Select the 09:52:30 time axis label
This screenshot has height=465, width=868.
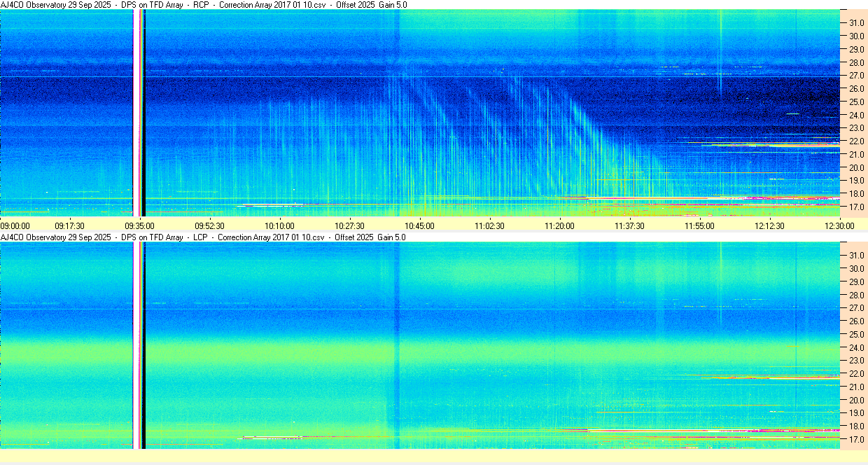[209, 225]
